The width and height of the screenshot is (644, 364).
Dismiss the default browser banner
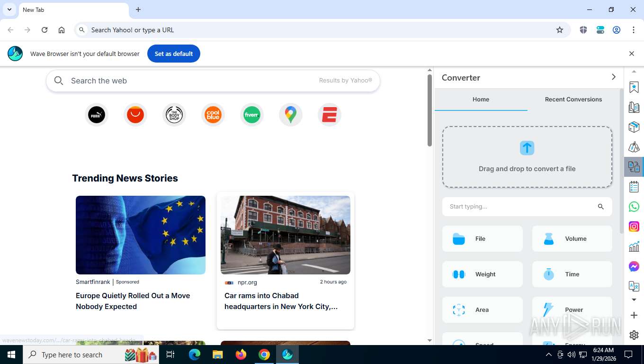(632, 54)
